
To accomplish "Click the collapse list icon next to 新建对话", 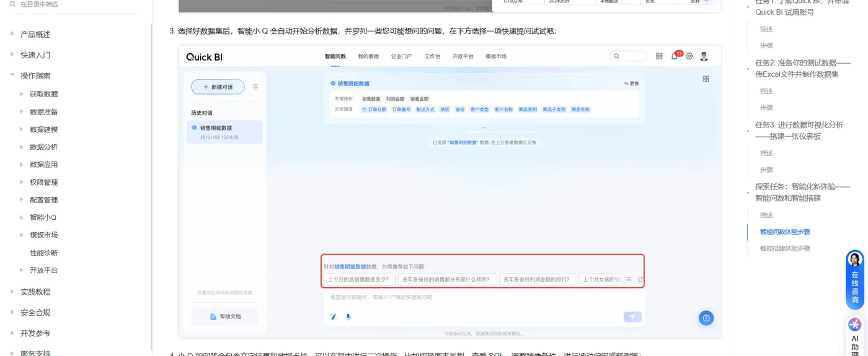I will [255, 87].
